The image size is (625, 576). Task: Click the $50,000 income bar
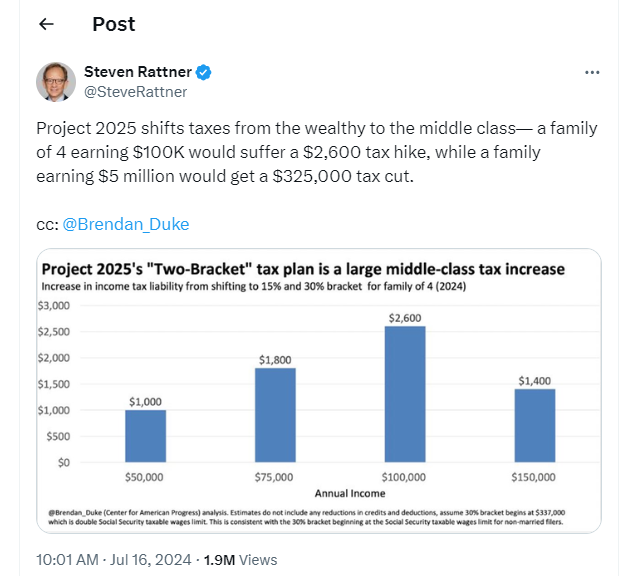click(145, 436)
